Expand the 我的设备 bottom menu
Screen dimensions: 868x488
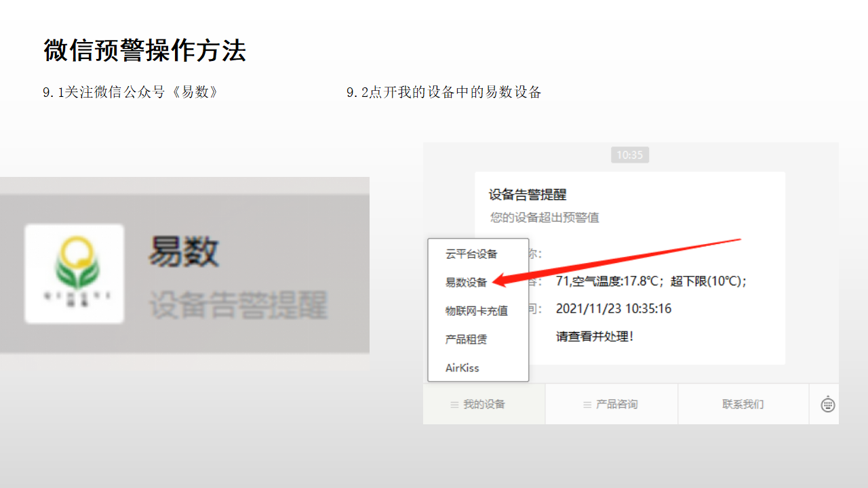484,405
